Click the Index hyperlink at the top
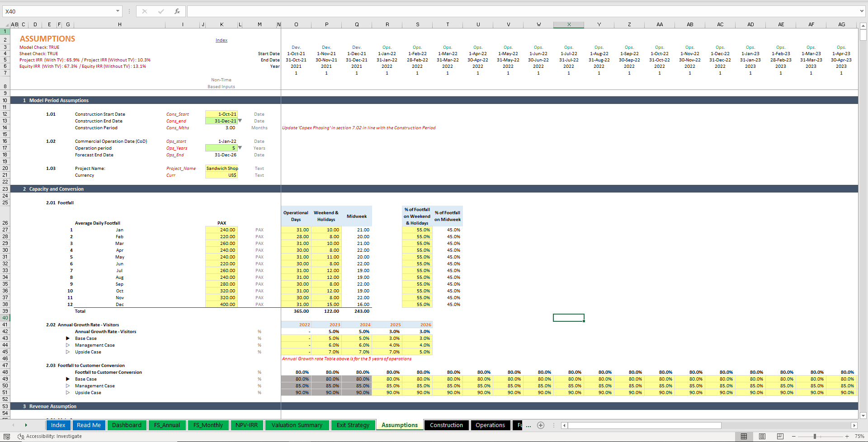 222,40
